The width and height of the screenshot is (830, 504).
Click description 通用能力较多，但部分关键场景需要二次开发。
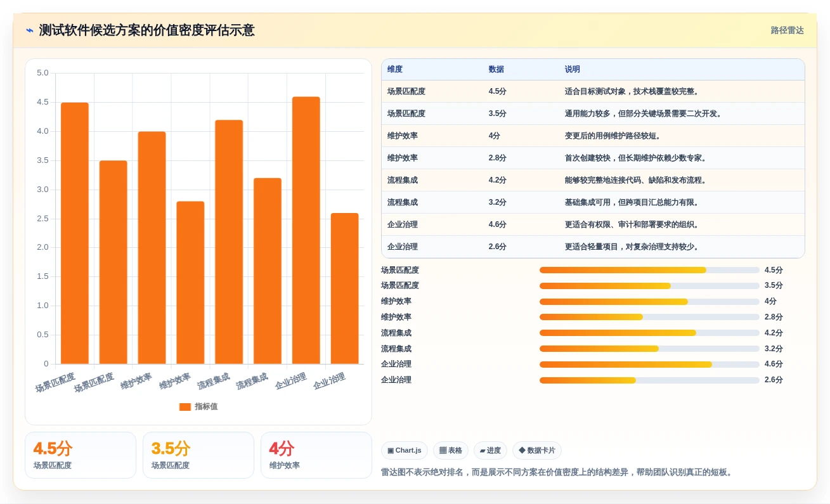[x=645, y=113]
